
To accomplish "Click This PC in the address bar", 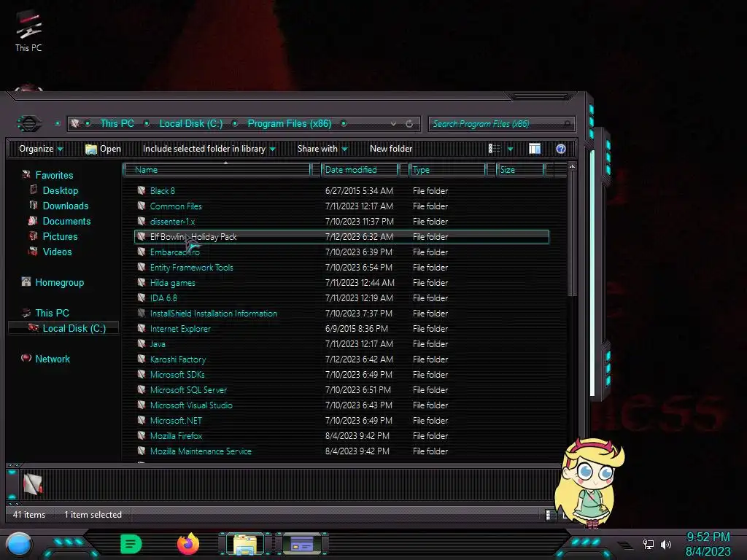I will pos(117,124).
